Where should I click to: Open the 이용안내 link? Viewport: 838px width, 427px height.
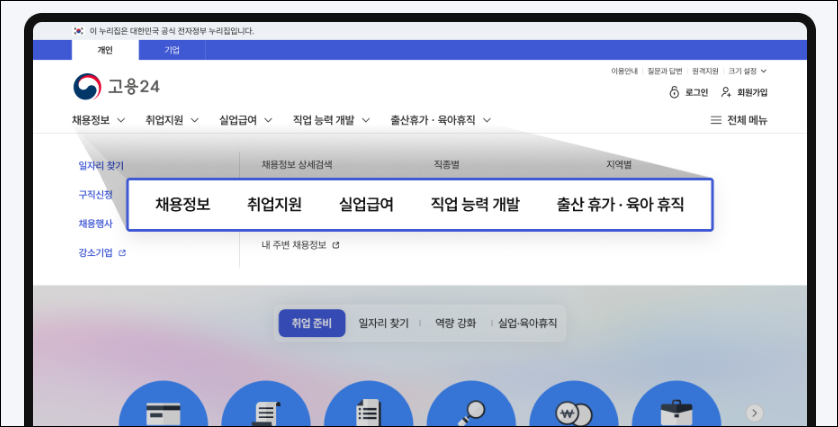point(626,71)
